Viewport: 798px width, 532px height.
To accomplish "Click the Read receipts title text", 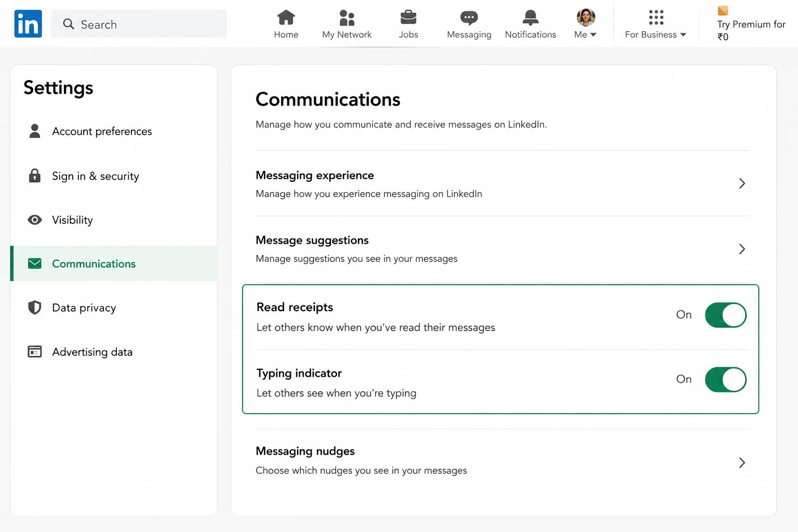I will pyautogui.click(x=295, y=307).
